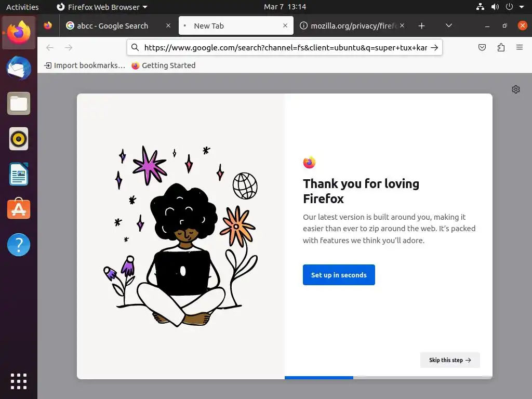Open the Help question mark icon
Screen dimensions: 532x399
tap(19, 245)
